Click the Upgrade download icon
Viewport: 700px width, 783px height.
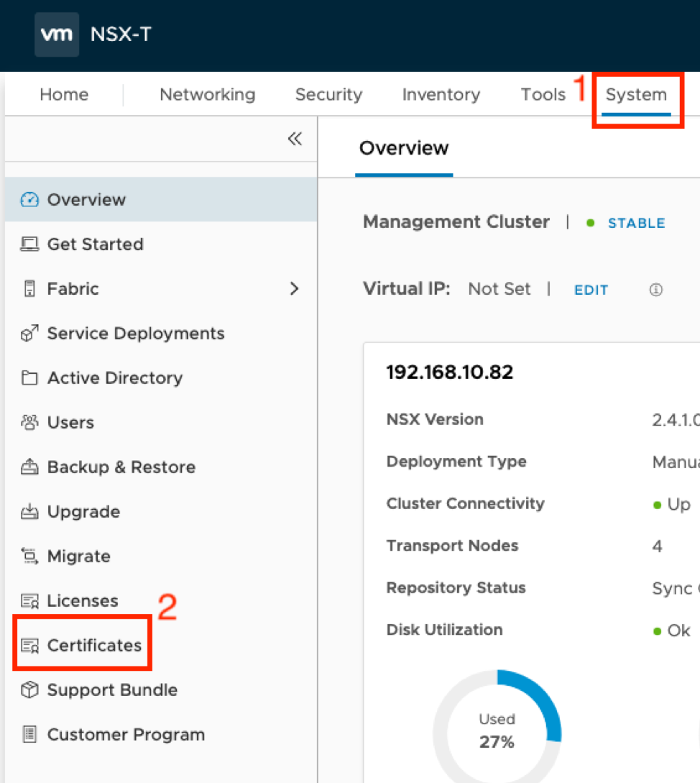click(29, 511)
